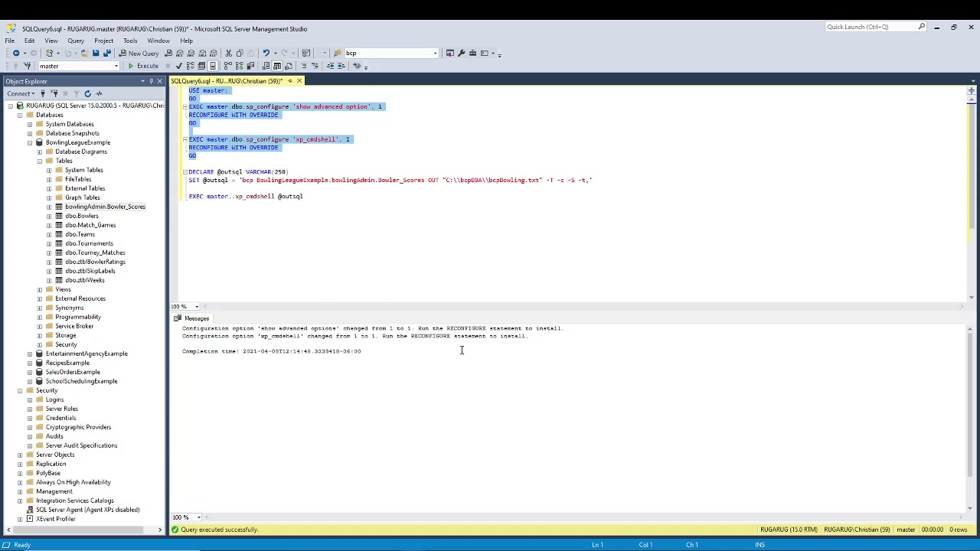Click the Copy icon in toolbar
The width and height of the screenshot is (980, 551).
click(x=240, y=53)
